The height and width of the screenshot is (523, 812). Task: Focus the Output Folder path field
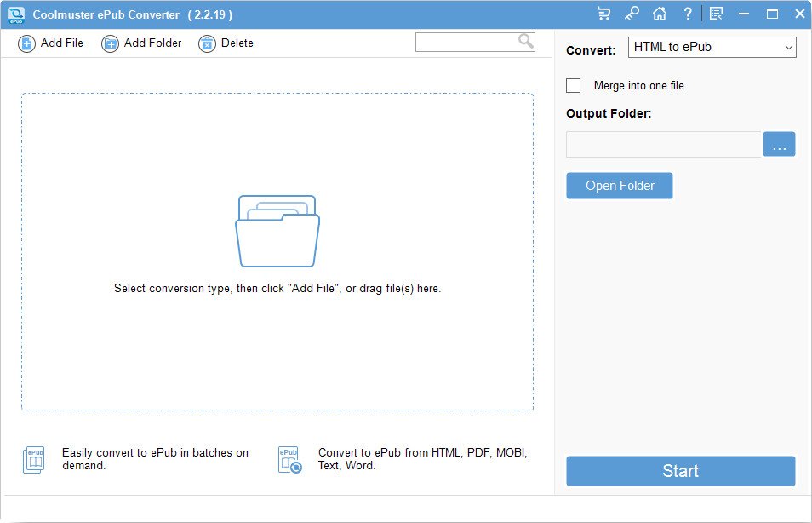click(x=663, y=145)
